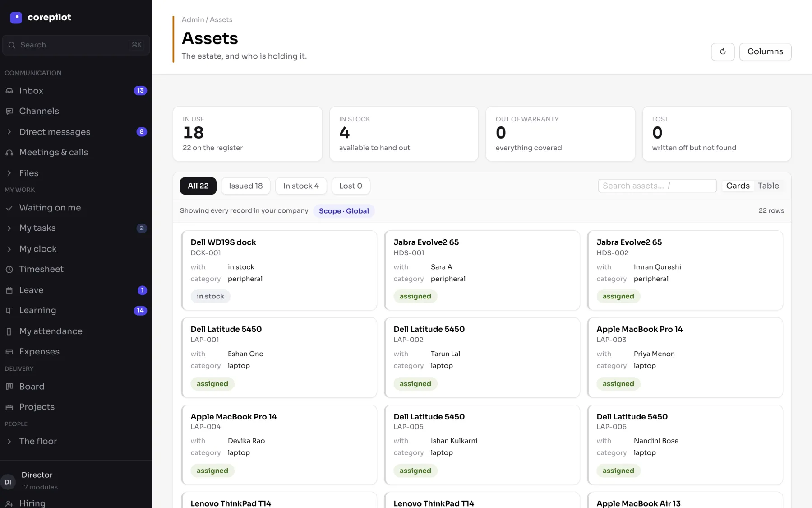Click the Meetings & calls headset icon
This screenshot has width=812, height=508.
tap(9, 153)
